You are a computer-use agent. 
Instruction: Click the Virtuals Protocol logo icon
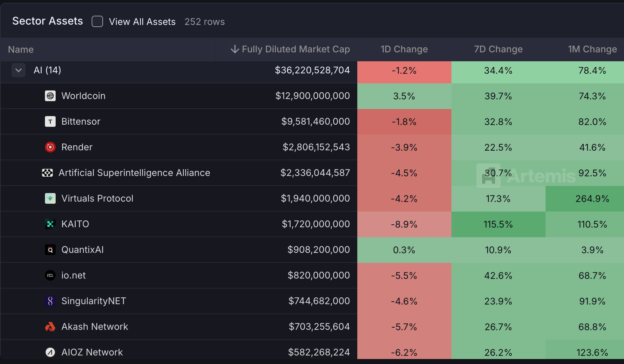click(50, 198)
